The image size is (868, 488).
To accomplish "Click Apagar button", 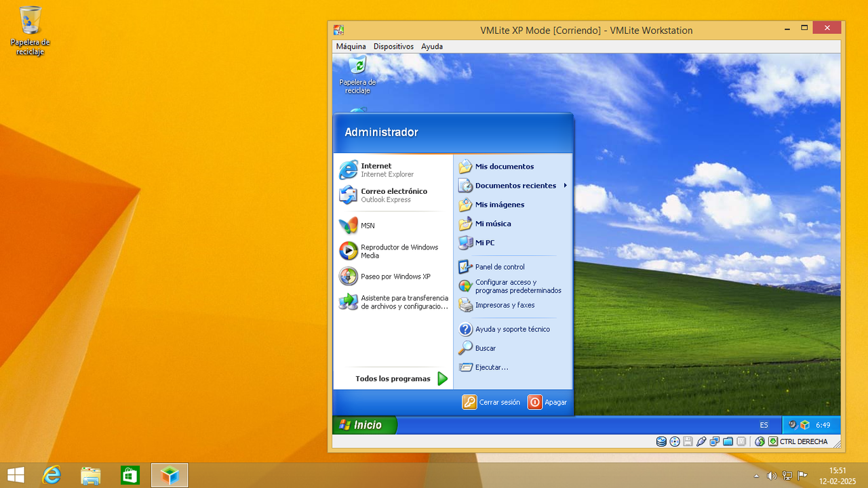I will click(547, 402).
